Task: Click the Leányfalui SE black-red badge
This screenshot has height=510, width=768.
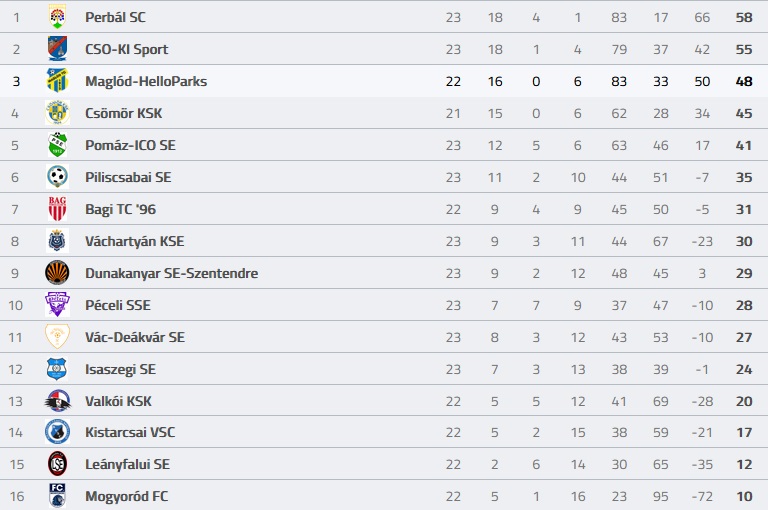Action: pyautogui.click(x=57, y=464)
